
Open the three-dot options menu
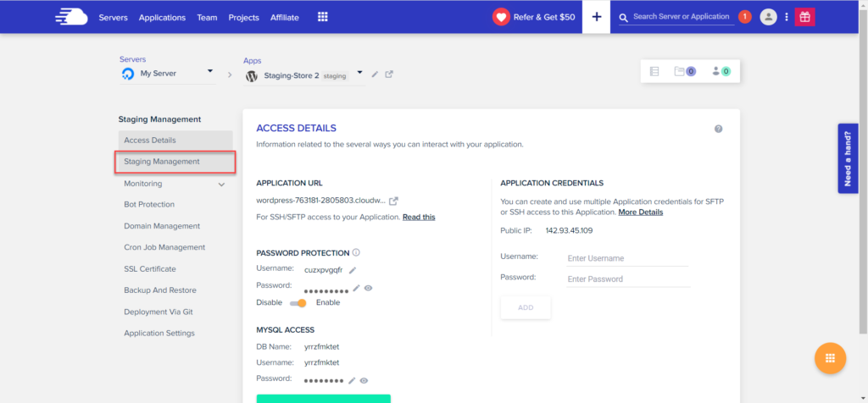[786, 17]
